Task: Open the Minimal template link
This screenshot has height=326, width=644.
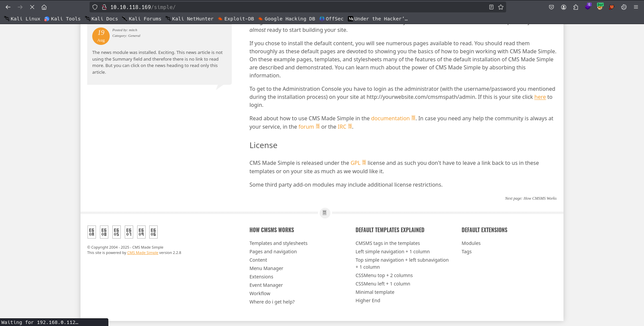Action: coord(375,292)
